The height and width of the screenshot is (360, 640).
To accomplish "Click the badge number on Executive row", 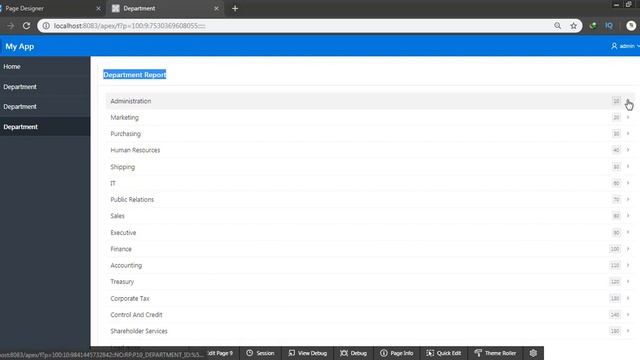I will pyautogui.click(x=616, y=233).
